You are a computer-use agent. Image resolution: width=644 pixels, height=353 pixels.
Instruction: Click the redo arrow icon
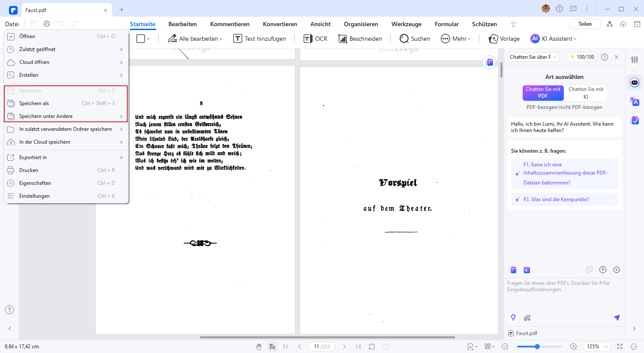[74, 24]
